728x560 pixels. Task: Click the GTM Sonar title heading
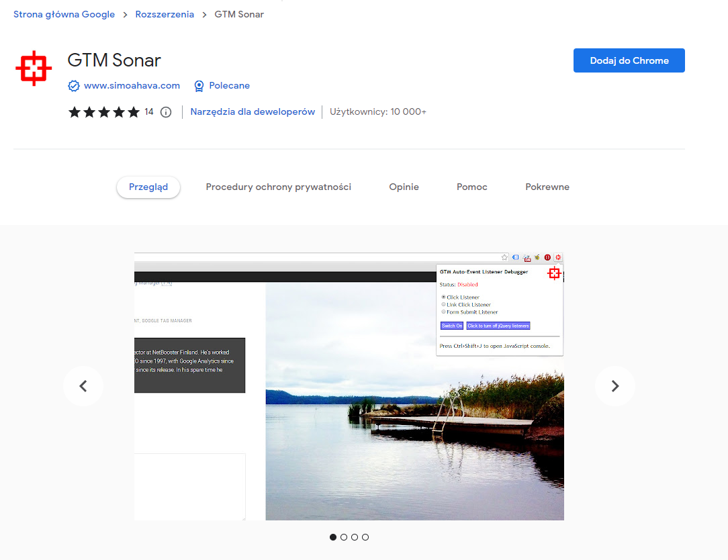(114, 60)
